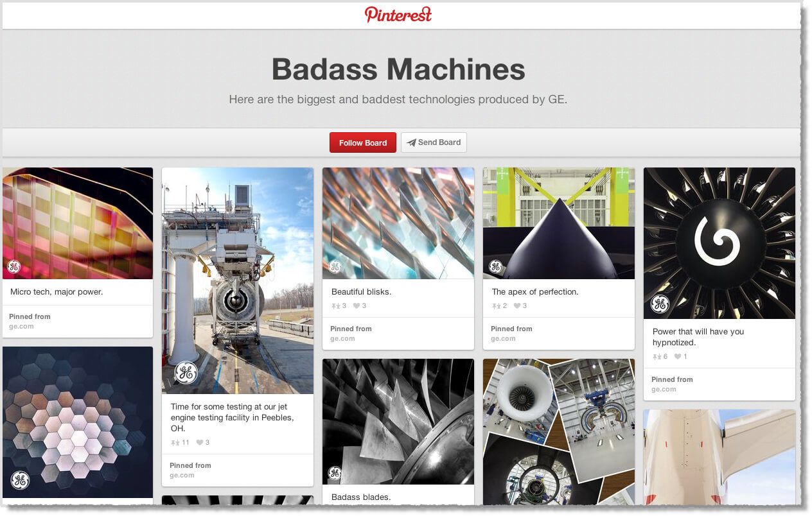Viewport: 812px width, 516px height.
Task: Click the Follow Board button
Action: click(x=363, y=142)
